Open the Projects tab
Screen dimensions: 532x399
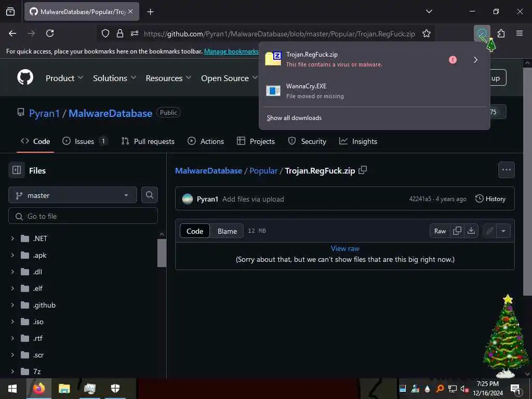click(256, 141)
